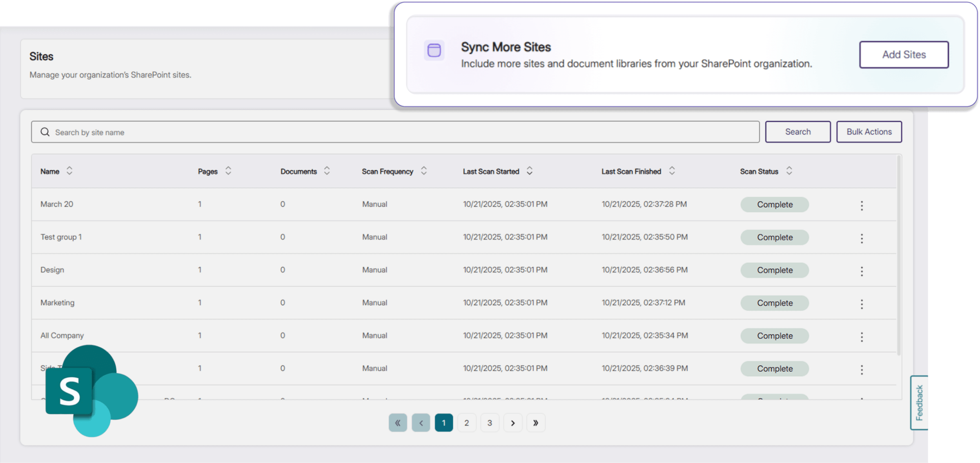Click the Sync More Sites window icon

point(434,51)
